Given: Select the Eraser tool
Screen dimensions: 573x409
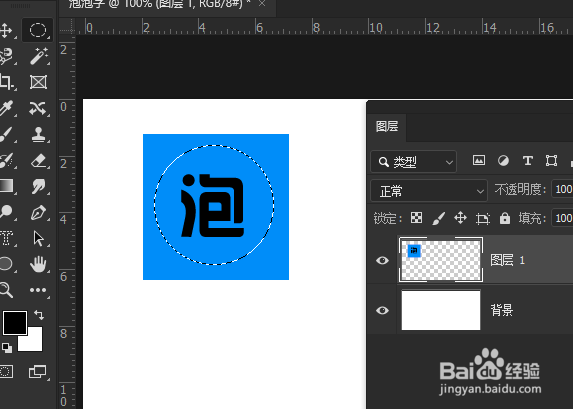Looking at the screenshot, I should (x=38, y=161).
